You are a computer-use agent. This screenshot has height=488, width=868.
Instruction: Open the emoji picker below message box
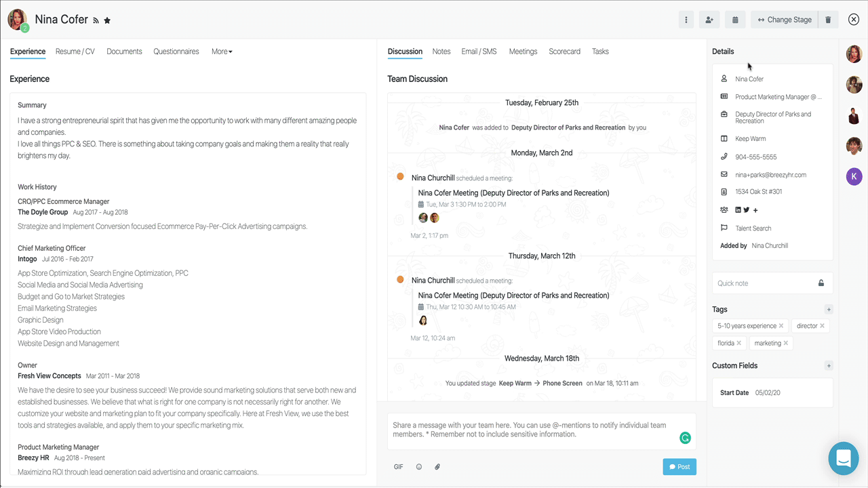pos(419,467)
